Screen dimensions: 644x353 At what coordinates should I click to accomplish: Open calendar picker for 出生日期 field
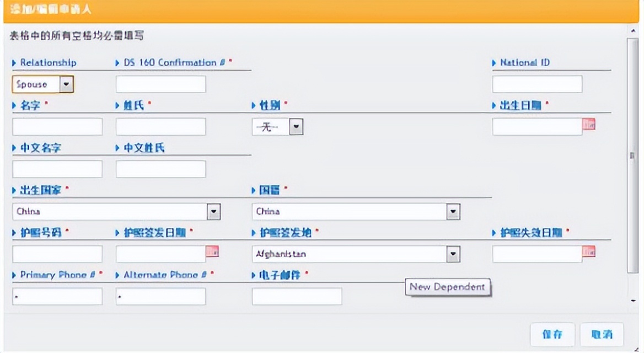[589, 126]
